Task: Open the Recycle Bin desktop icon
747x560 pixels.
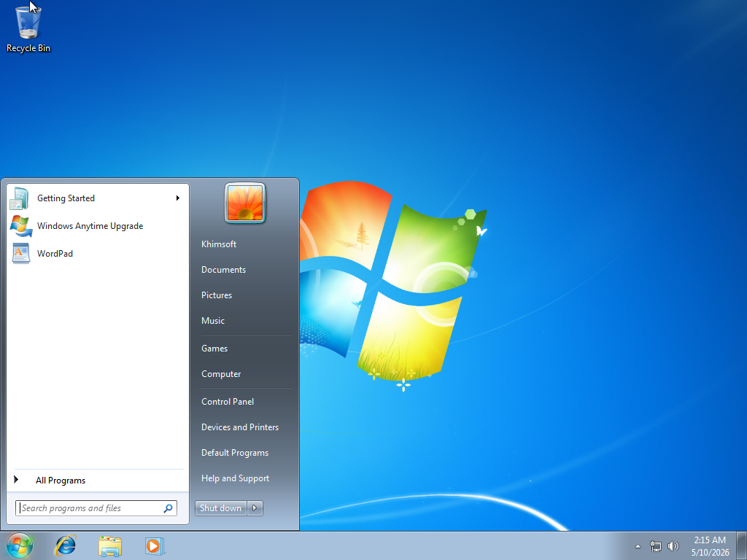Action: [x=28, y=28]
